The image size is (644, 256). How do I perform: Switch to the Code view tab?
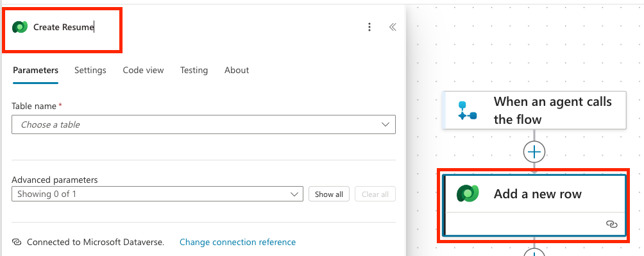143,71
